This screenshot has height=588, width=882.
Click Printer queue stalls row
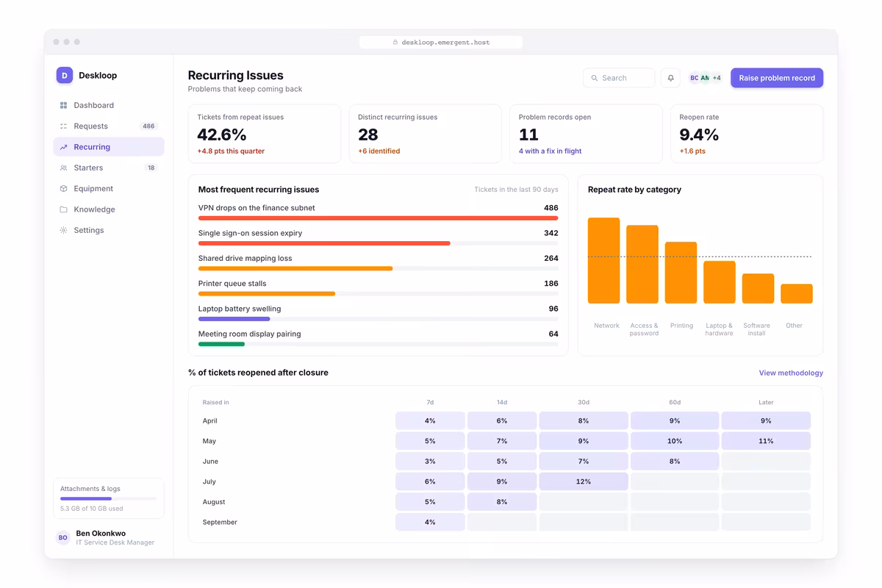(378, 287)
